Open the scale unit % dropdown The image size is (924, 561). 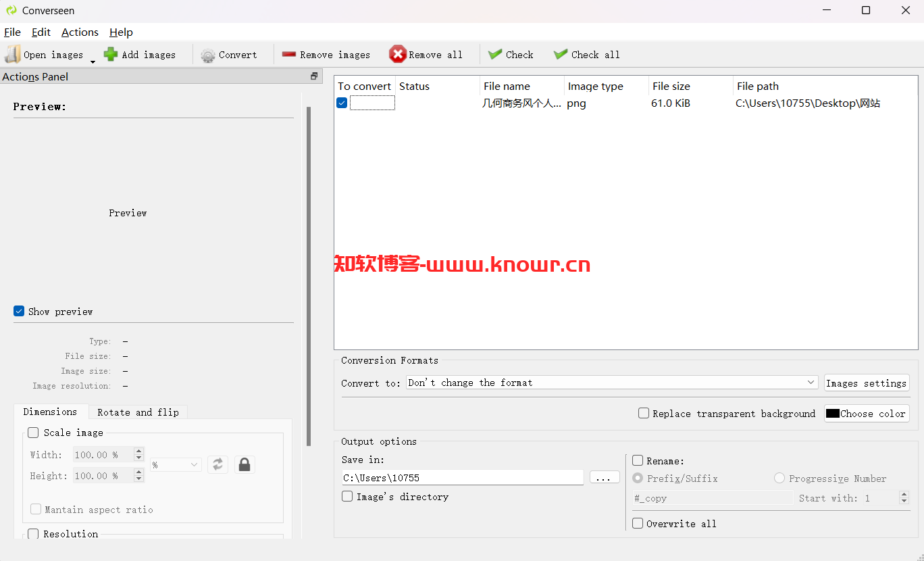176,465
